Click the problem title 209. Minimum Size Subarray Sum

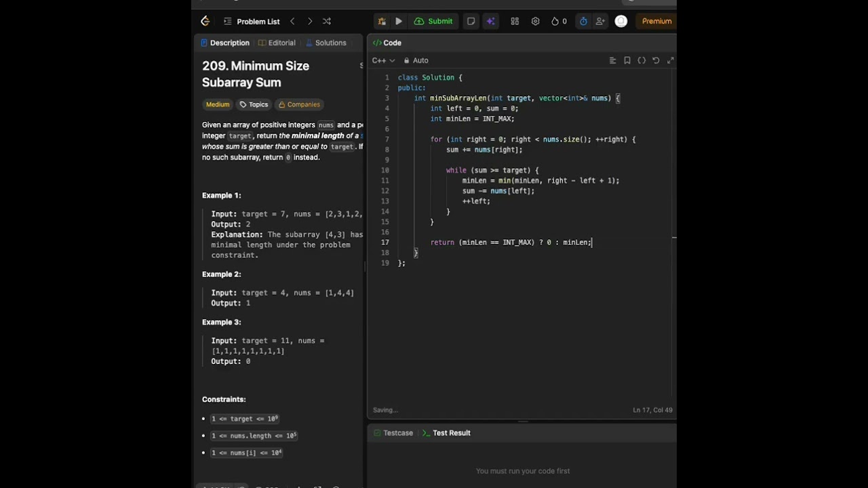[256, 74]
